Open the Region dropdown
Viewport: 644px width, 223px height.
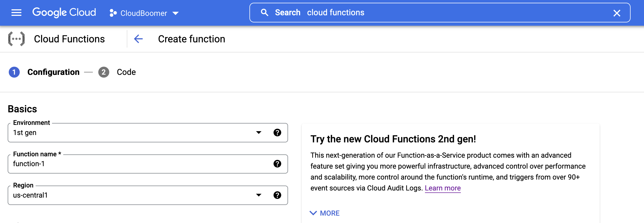[x=148, y=195]
